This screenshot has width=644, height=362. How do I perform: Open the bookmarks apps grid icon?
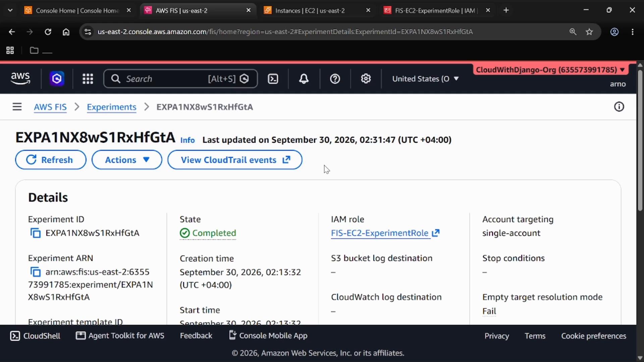(10, 50)
